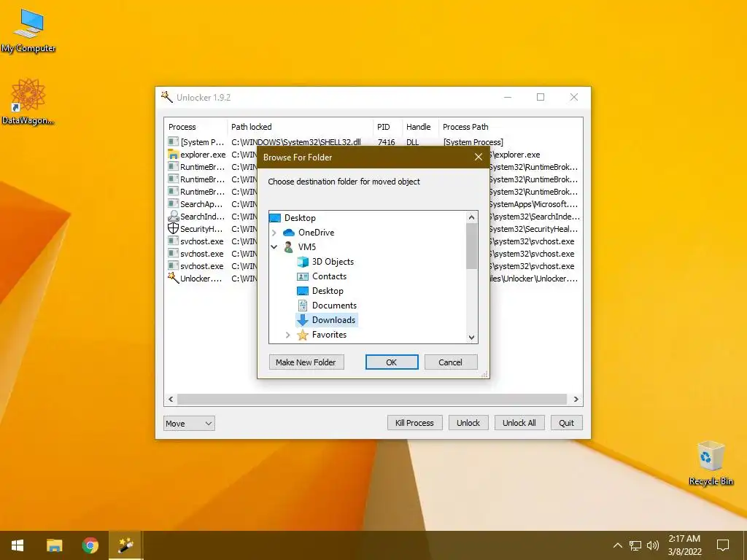Select the 3D Objects folder label
747x560 pixels.
333,262
